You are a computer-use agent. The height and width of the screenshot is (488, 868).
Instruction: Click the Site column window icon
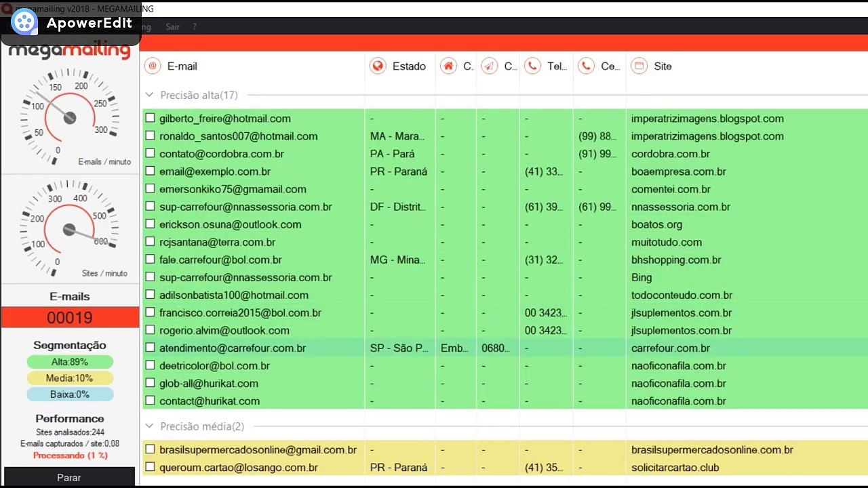coord(638,66)
